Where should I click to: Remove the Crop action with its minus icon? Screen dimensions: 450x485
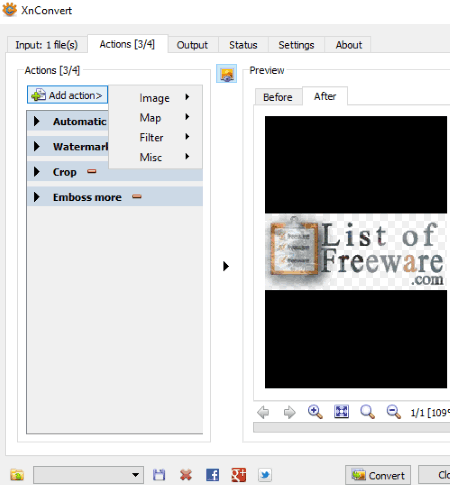[x=92, y=171]
